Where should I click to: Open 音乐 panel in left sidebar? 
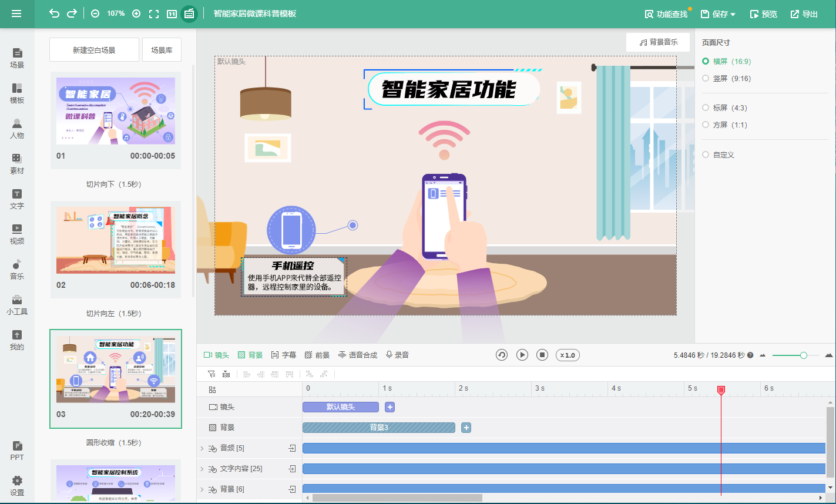17,270
